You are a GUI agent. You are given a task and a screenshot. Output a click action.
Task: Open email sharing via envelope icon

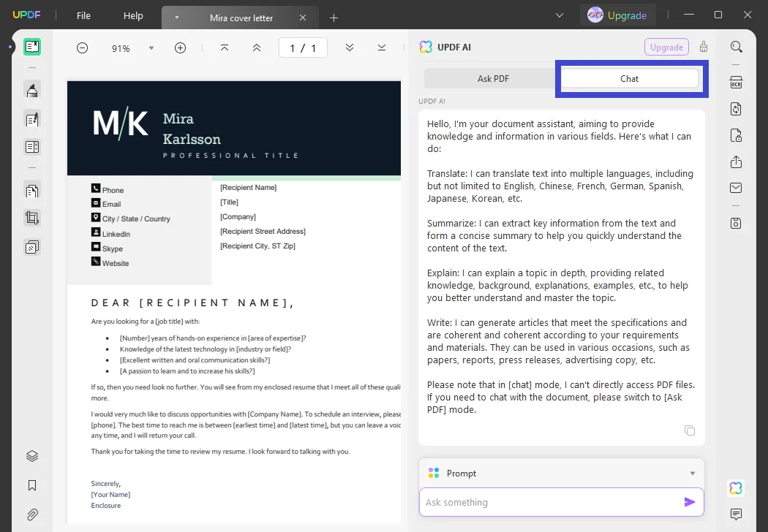tap(736, 188)
